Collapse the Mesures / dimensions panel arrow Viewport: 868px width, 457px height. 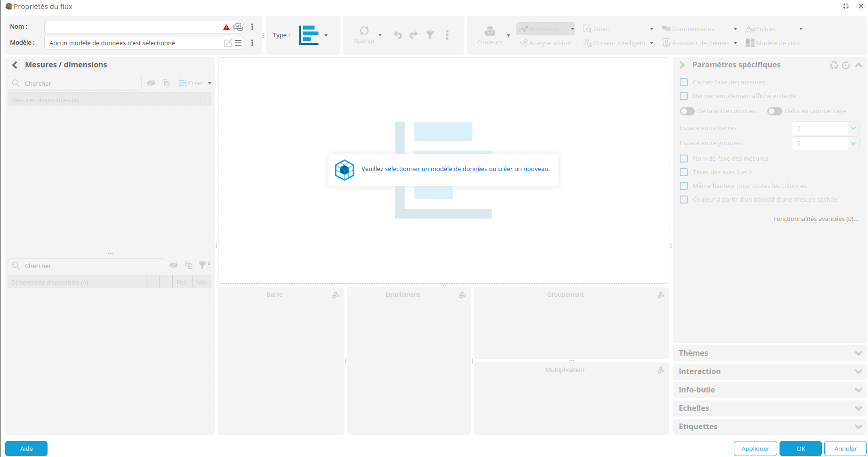pos(15,65)
